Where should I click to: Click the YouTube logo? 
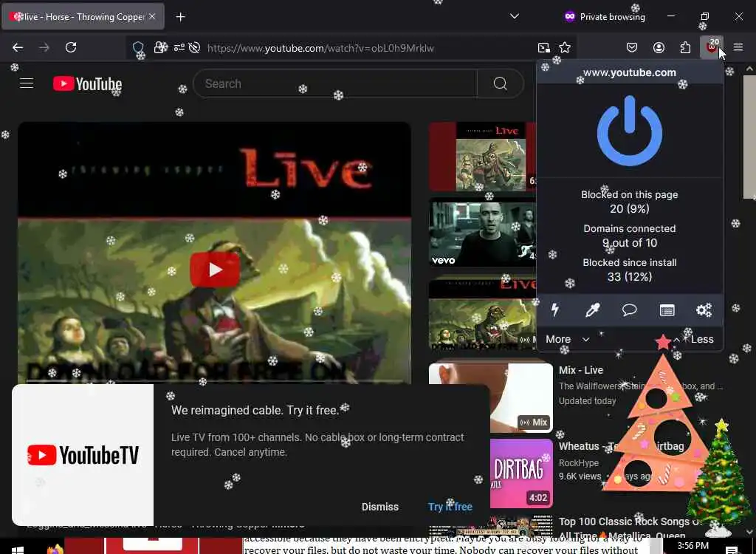pyautogui.click(x=87, y=84)
